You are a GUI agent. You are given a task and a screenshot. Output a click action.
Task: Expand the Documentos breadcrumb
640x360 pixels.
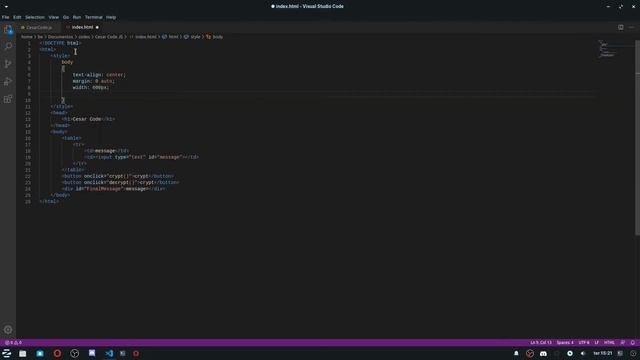pyautogui.click(x=60, y=37)
